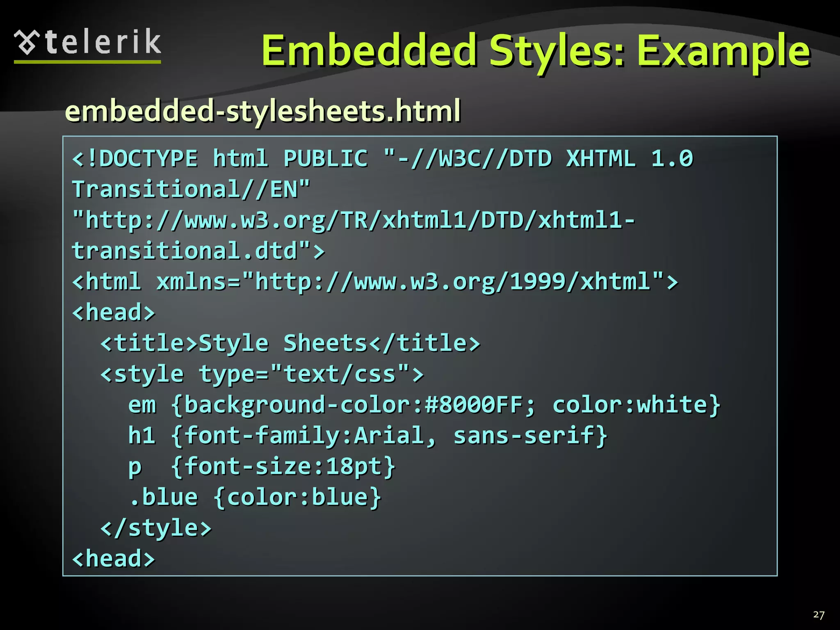Click the embedded-stylesheets.html file name heading
The height and width of the screenshot is (630, 840).
[262, 111]
